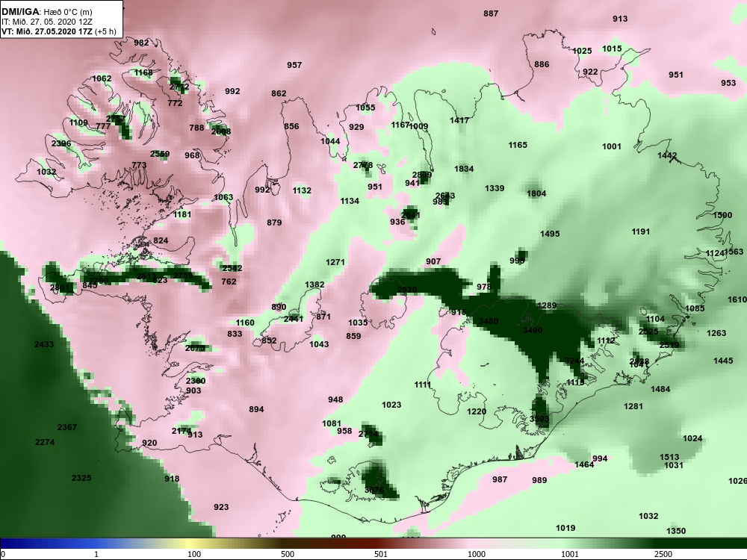
Task: Click the map value 1484
Action: 660,389
